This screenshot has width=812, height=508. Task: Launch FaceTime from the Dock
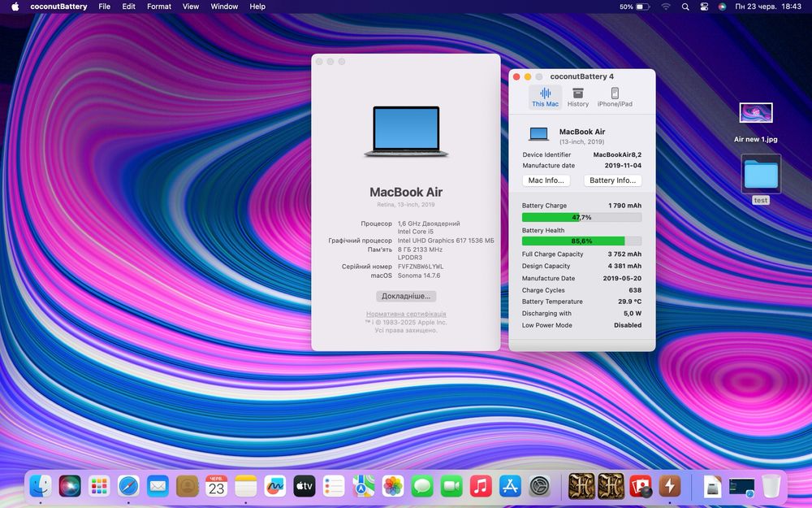point(451,486)
